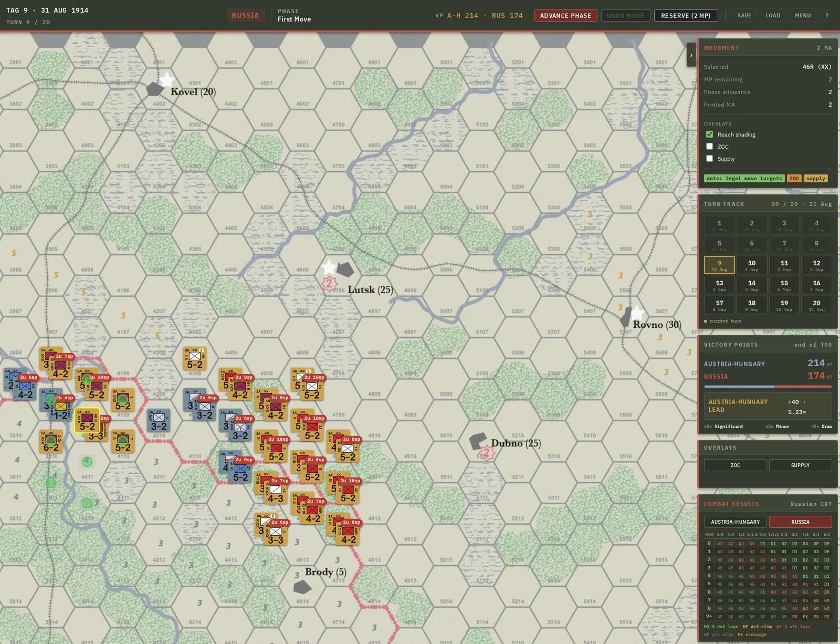The image size is (840, 644).
Task: Enable the ZOC checkbox in Movement panel
Action: [x=709, y=147]
